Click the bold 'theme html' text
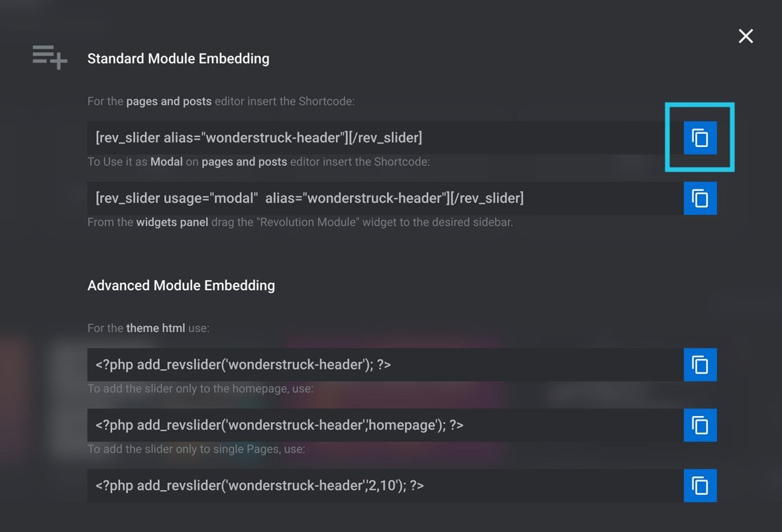Image resolution: width=782 pixels, height=532 pixels. (156, 328)
